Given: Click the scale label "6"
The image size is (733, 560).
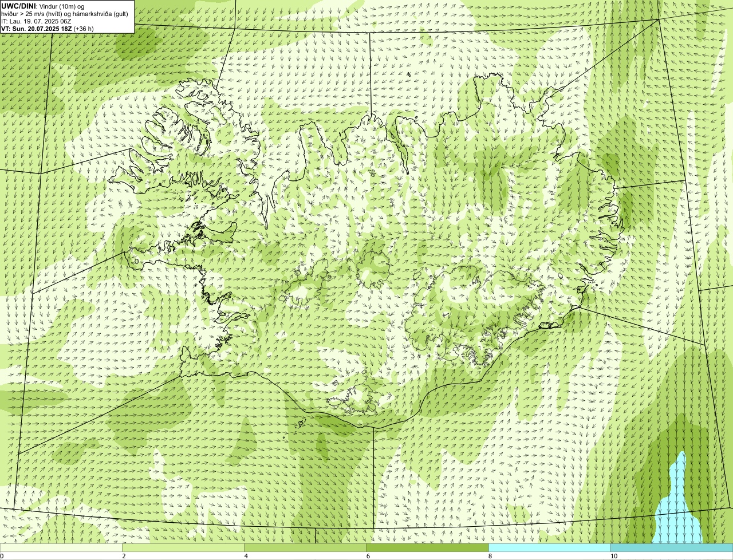Looking at the screenshot, I should click(x=368, y=556).
